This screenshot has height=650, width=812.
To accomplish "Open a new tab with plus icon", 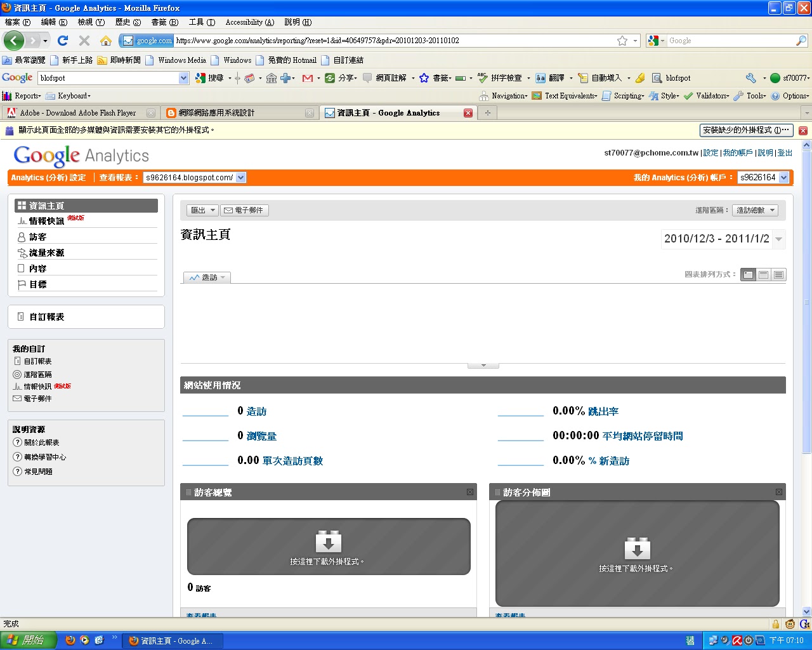I will click(x=487, y=113).
